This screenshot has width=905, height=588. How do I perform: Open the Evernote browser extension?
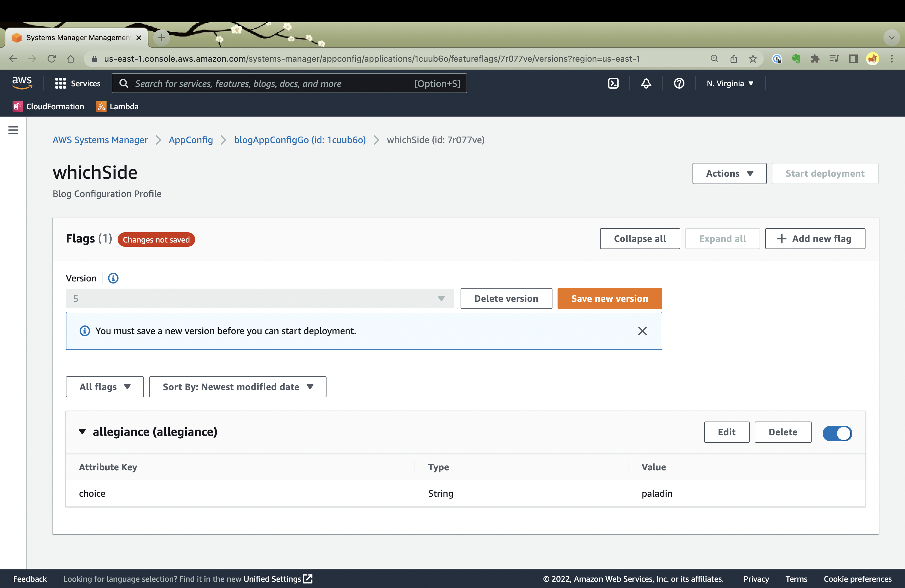tap(797, 59)
